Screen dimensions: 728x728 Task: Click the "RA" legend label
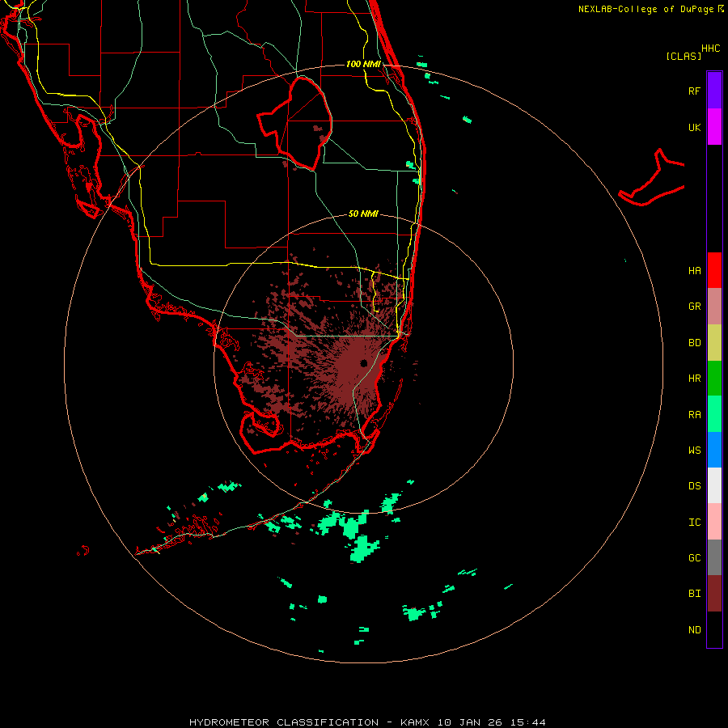(694, 415)
